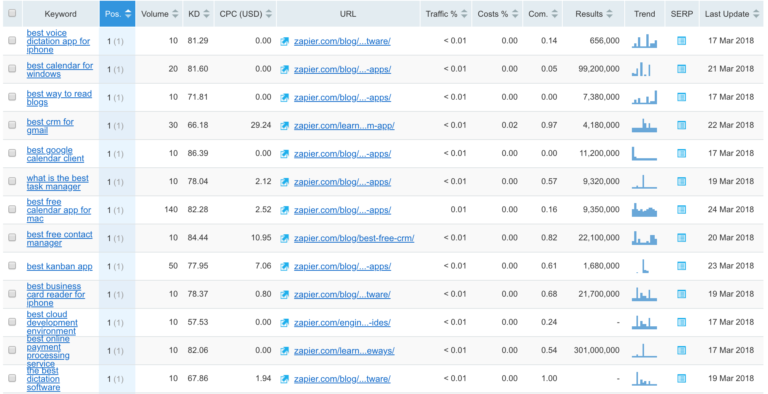This screenshot has width=768, height=394.
Task: Open zapier.com/blog/best-free-crm/ URL link
Action: 354,238
